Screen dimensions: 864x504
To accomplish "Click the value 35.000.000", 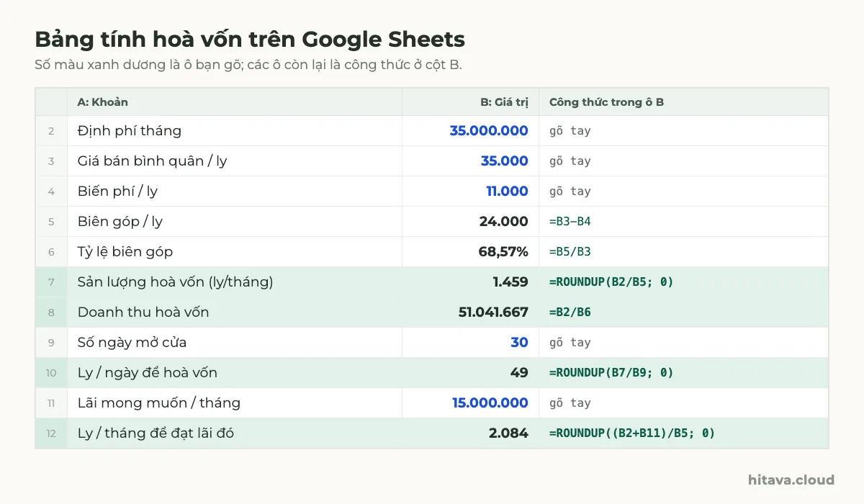I will (x=489, y=131).
